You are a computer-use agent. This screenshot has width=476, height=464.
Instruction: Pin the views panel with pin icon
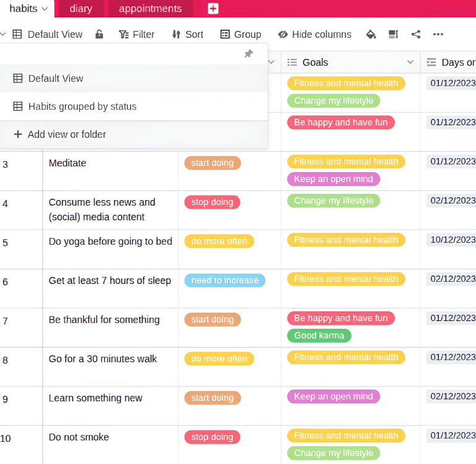249,54
